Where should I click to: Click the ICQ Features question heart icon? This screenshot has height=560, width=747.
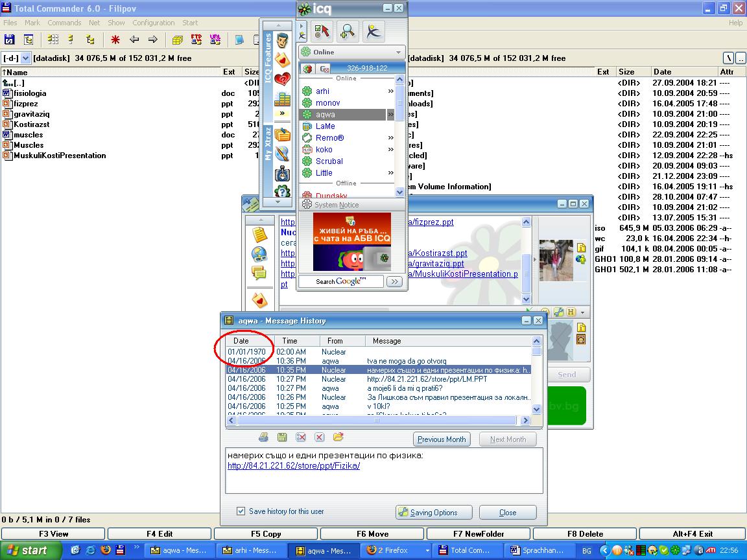(282, 78)
